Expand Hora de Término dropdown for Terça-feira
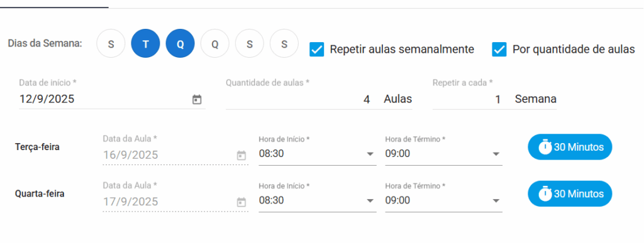 (x=443, y=154)
